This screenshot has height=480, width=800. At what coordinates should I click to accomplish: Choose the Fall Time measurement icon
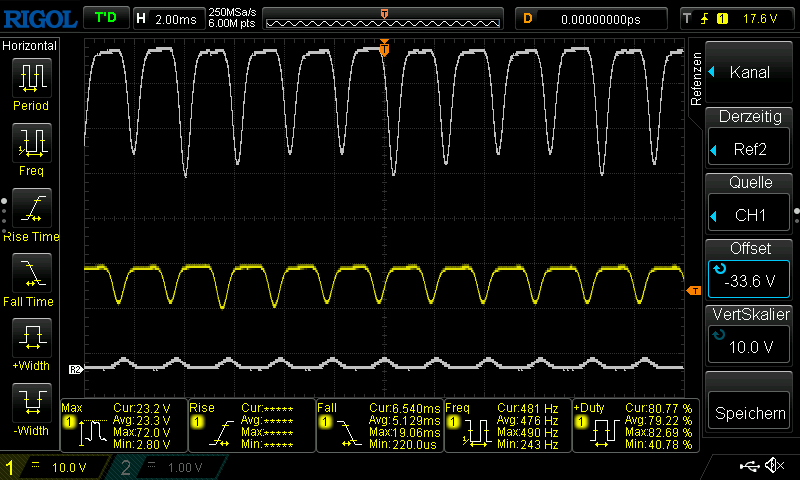pos(31,273)
